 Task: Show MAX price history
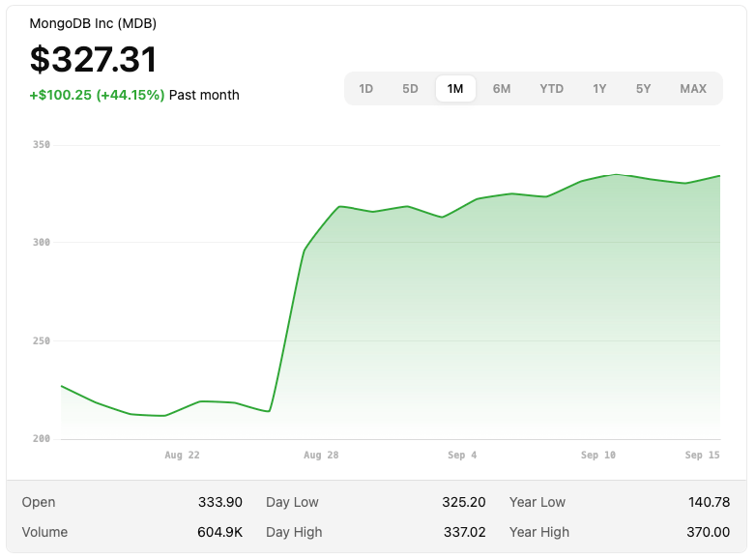pos(693,89)
